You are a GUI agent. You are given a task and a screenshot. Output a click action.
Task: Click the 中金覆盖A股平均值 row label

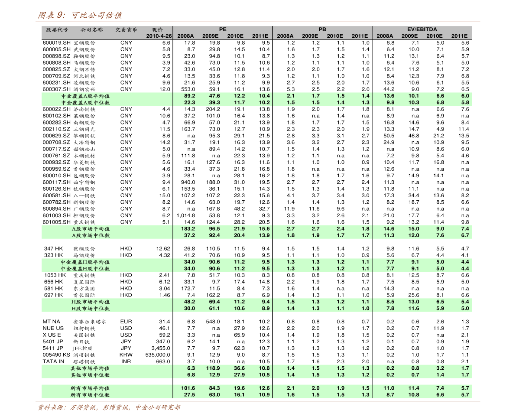pos(85,96)
